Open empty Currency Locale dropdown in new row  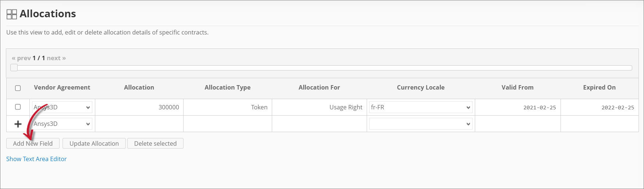click(420, 124)
